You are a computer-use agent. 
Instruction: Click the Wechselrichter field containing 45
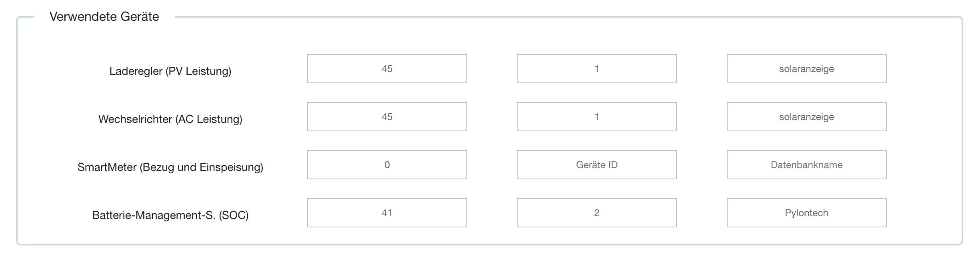(387, 117)
